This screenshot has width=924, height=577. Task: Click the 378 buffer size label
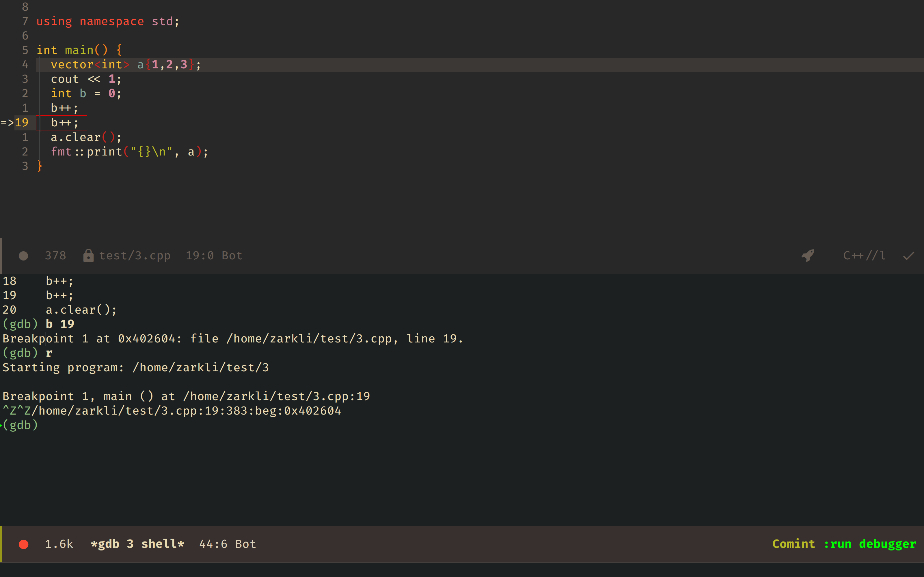click(x=55, y=255)
